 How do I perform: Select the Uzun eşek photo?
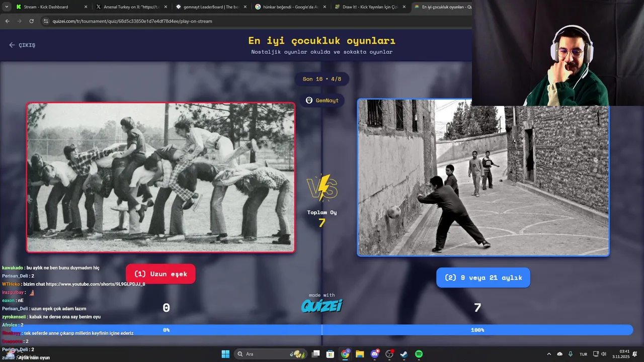click(161, 177)
